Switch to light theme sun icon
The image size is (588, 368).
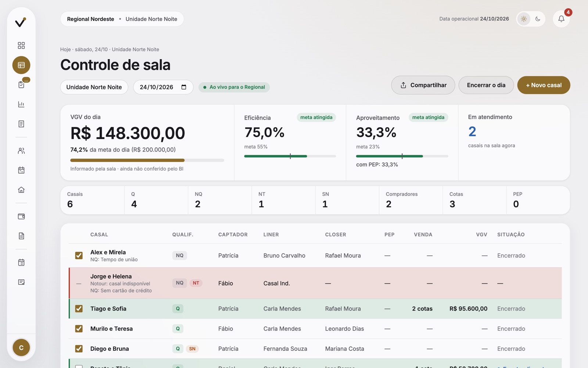(x=524, y=19)
